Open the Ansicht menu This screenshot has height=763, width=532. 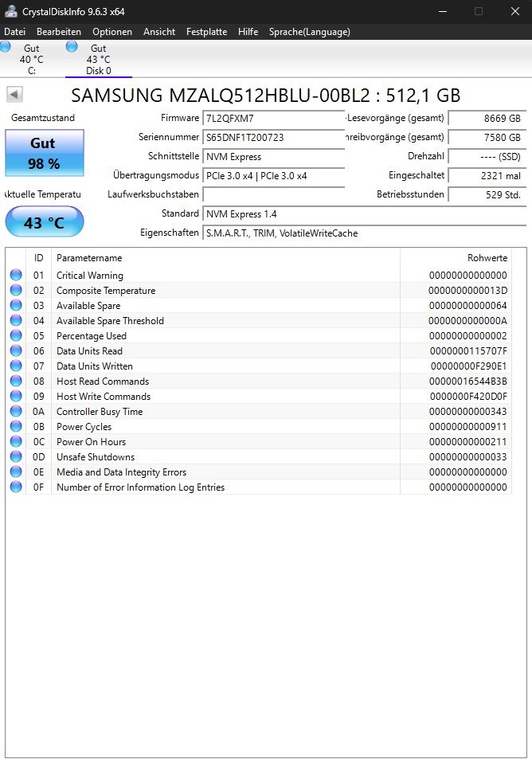coord(159,32)
